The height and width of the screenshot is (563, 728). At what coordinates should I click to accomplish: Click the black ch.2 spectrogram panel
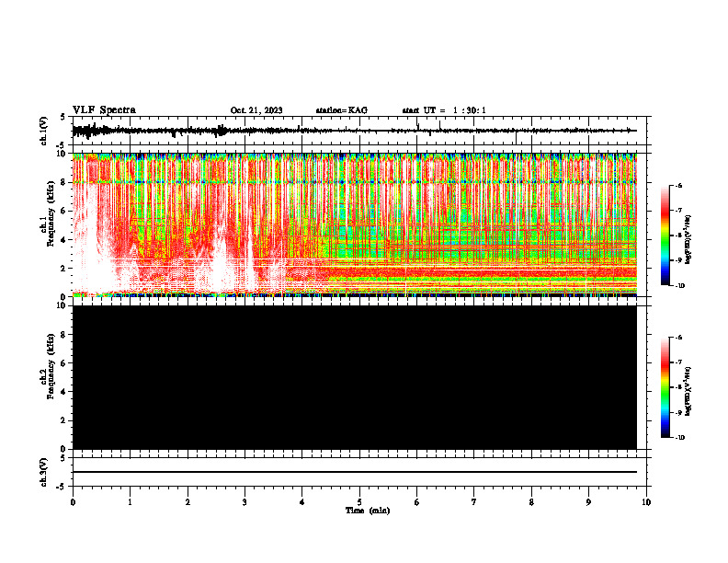[354, 377]
